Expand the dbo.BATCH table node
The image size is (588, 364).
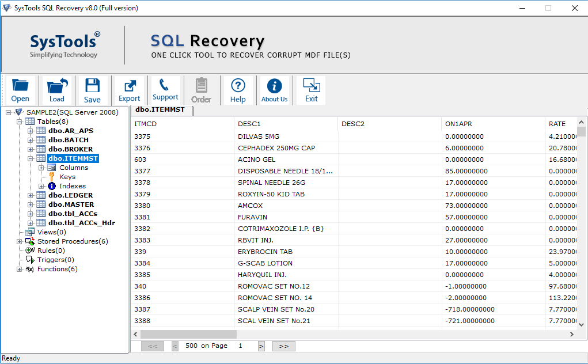click(x=30, y=140)
